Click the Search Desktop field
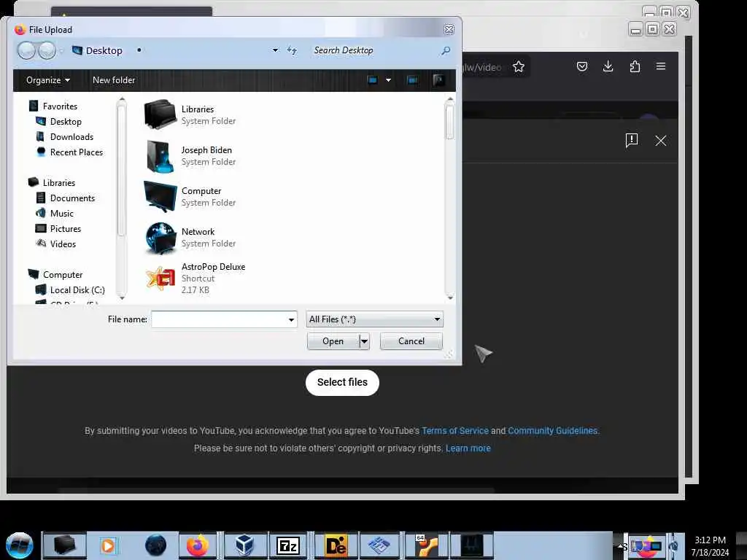The image size is (747, 560). tap(374, 50)
